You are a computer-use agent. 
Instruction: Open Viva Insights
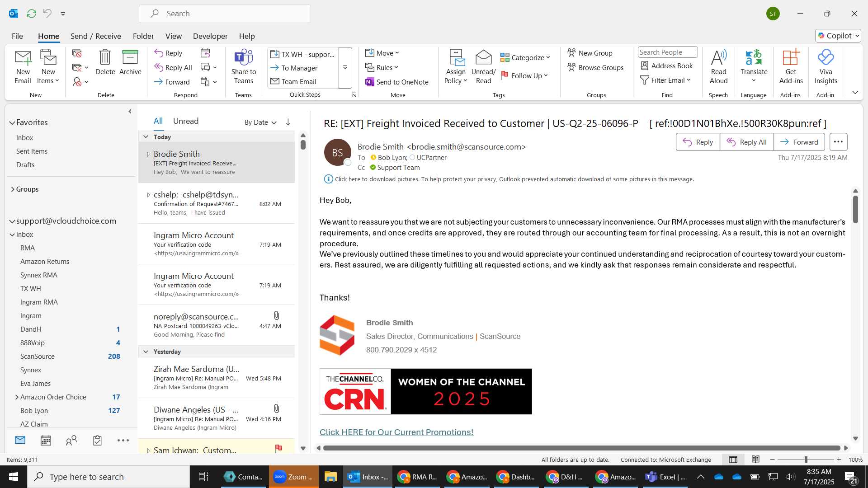(826, 66)
